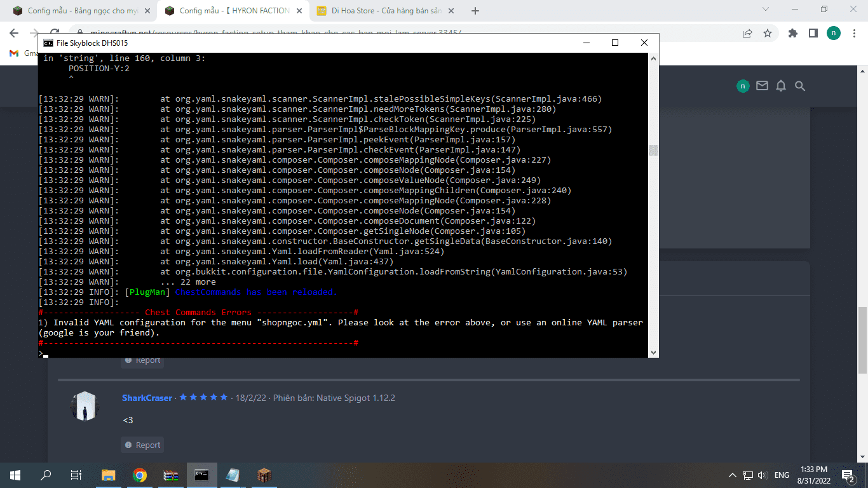The height and width of the screenshot is (488, 868).
Task: Open a new Chrome tab
Action: point(475,11)
